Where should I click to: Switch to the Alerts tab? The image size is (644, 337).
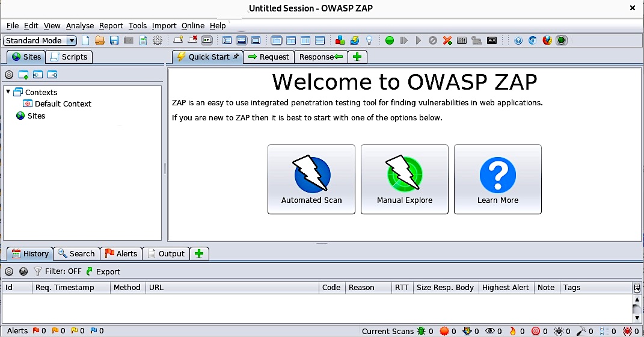pyautogui.click(x=121, y=253)
